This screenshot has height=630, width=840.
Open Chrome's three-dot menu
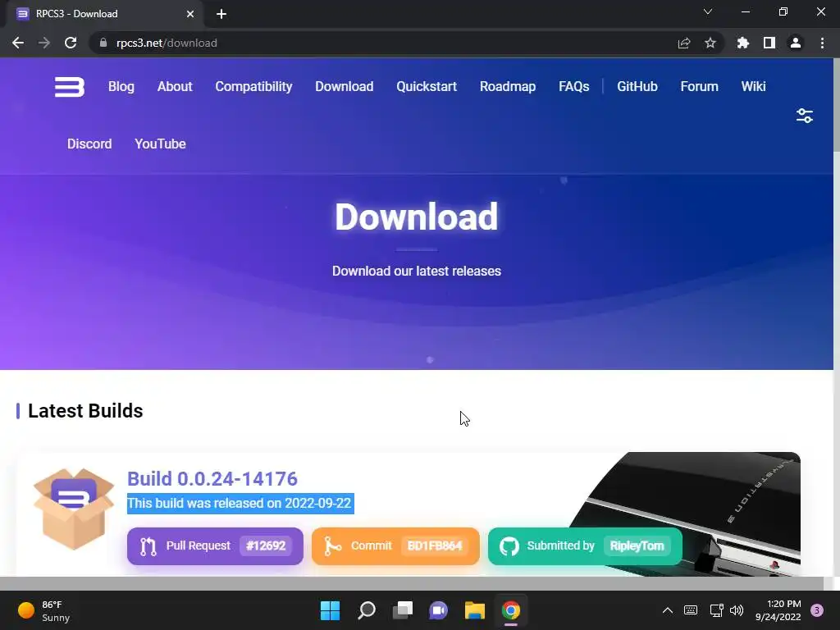(x=822, y=43)
